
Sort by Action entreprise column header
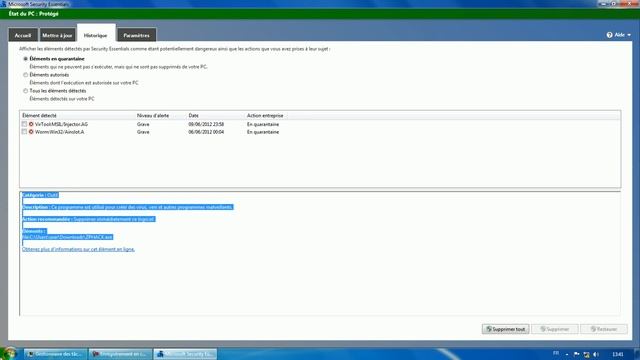pos(265,116)
